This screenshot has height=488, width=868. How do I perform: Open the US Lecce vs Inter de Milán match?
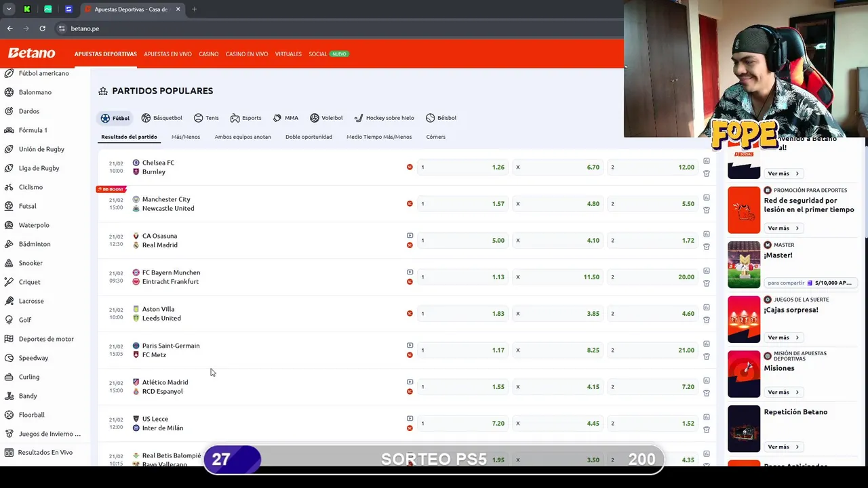pos(163,424)
